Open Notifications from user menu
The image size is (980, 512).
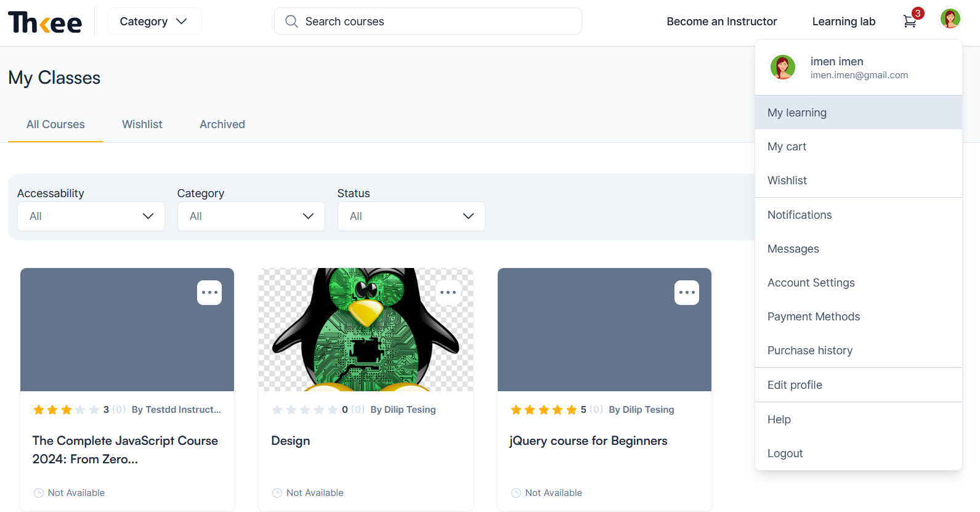coord(859,215)
